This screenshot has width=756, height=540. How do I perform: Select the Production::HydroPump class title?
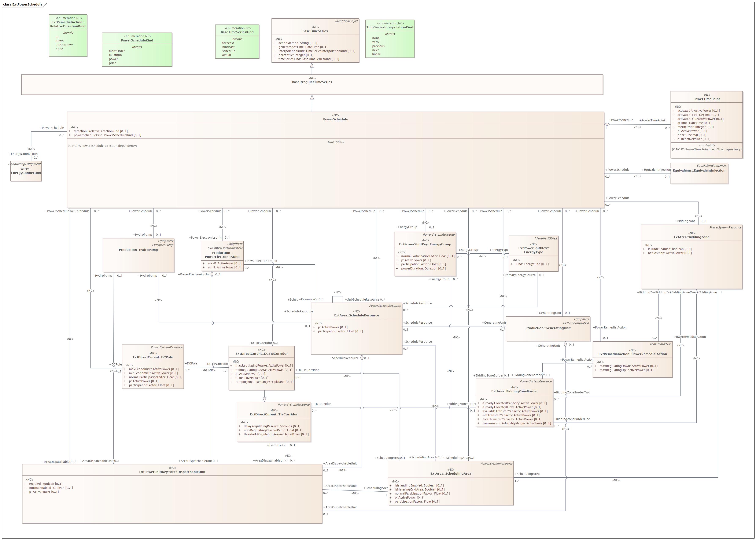tap(138, 250)
